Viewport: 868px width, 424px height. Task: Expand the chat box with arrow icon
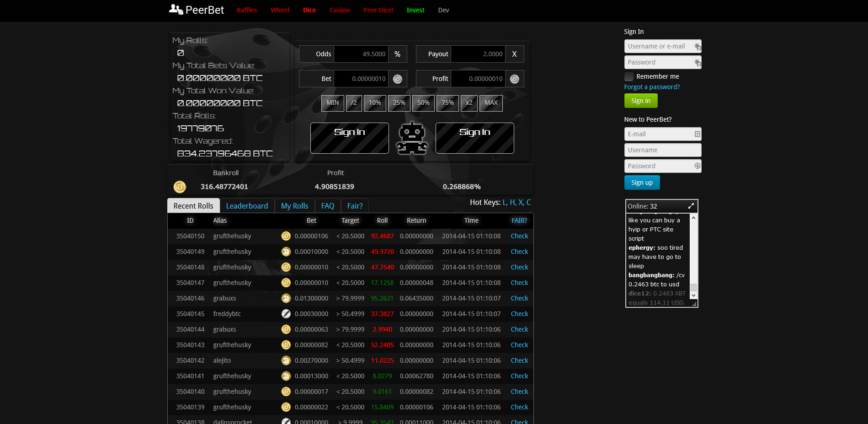pos(691,206)
